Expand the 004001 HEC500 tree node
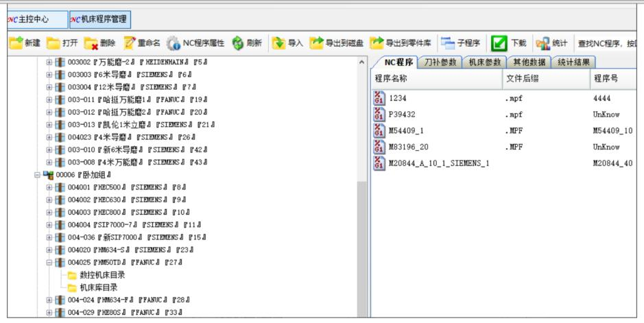The image size is (644, 323). pyautogui.click(x=49, y=187)
